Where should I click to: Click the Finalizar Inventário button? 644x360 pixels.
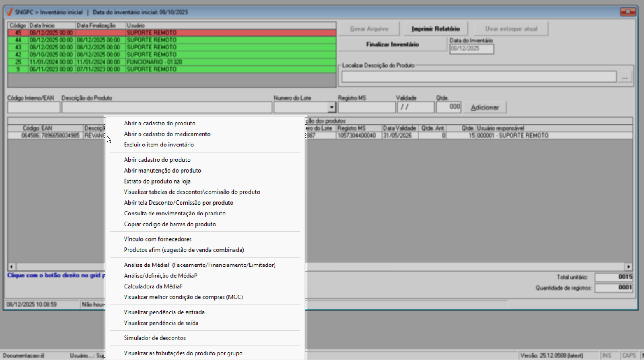click(392, 44)
